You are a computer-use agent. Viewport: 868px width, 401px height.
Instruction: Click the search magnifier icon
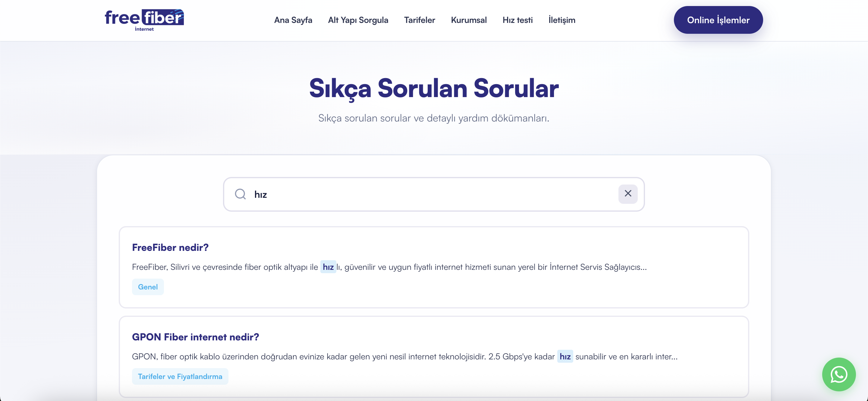pos(240,194)
